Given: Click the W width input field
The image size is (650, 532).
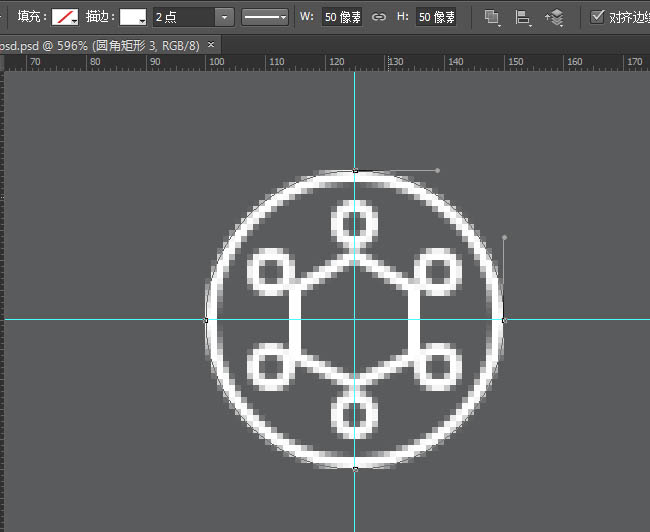Looking at the screenshot, I should tap(343, 17).
